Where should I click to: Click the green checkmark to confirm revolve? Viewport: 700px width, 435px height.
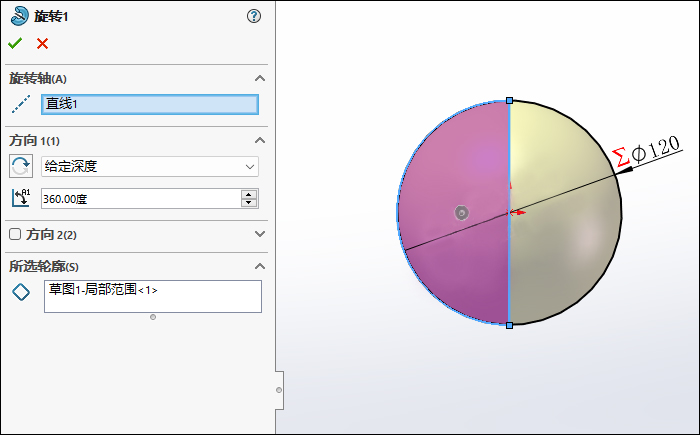point(15,43)
